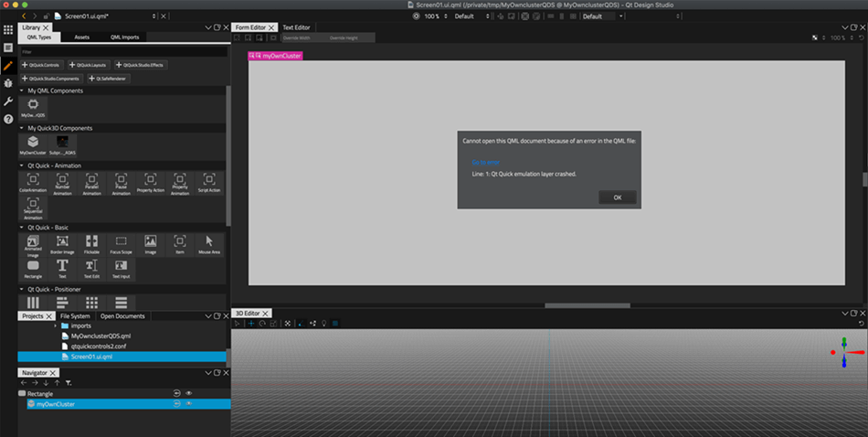Select Text Edit component
Screen dimensions: 868x437
[x=92, y=270]
